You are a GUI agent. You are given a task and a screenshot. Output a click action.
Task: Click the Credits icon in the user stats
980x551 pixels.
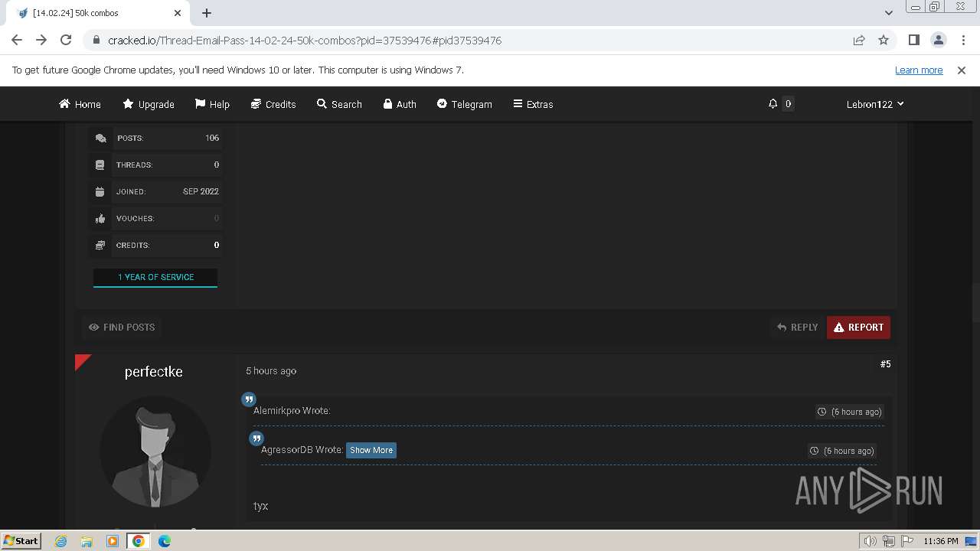click(100, 246)
